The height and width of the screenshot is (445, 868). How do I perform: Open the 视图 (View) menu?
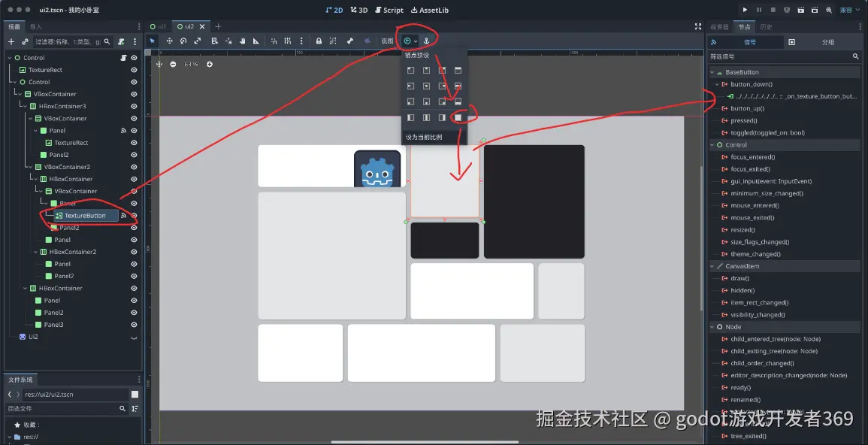[387, 41]
